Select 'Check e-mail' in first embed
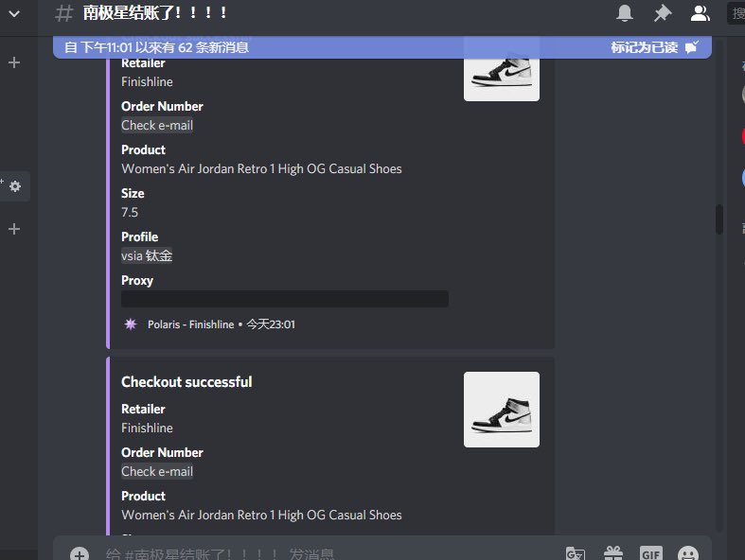 [157, 126]
